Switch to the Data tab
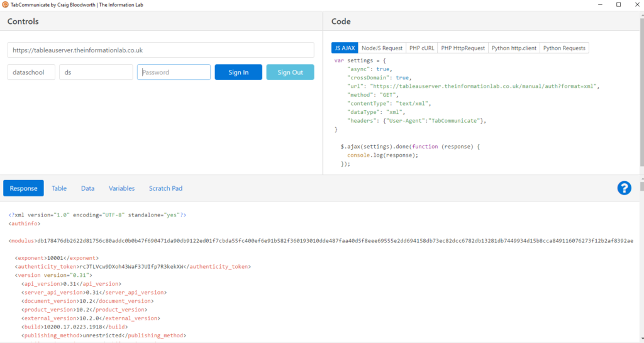The width and height of the screenshot is (644, 343). [x=87, y=188]
